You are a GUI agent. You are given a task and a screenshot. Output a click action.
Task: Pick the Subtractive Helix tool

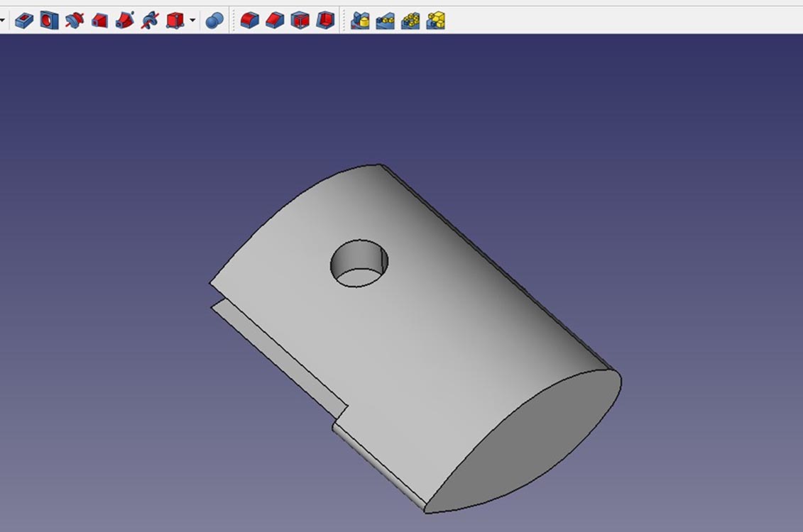pyautogui.click(x=149, y=21)
